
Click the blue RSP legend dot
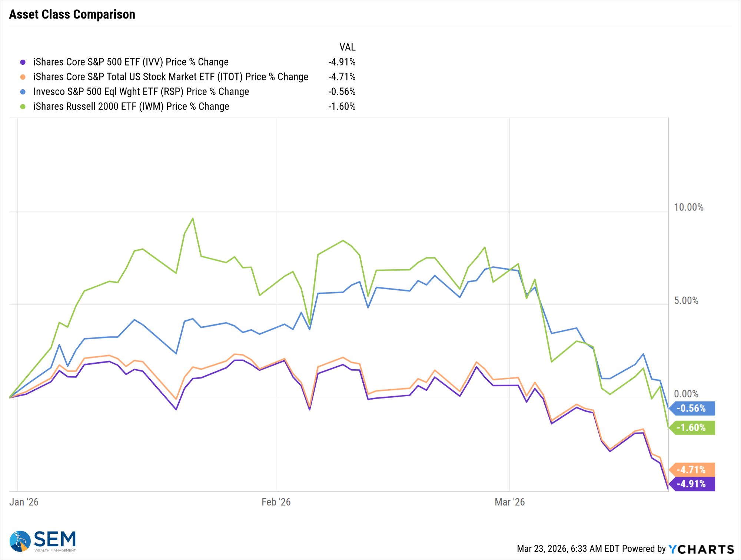(23, 92)
